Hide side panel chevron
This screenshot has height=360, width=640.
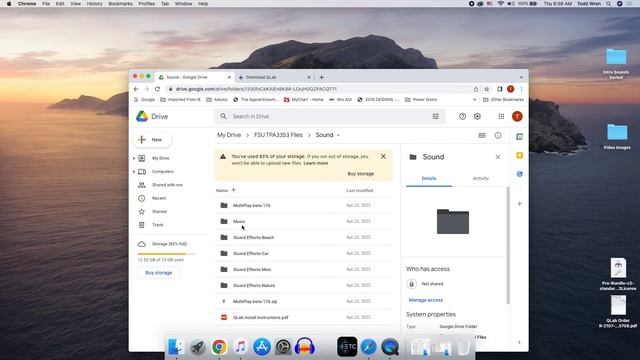(519, 342)
